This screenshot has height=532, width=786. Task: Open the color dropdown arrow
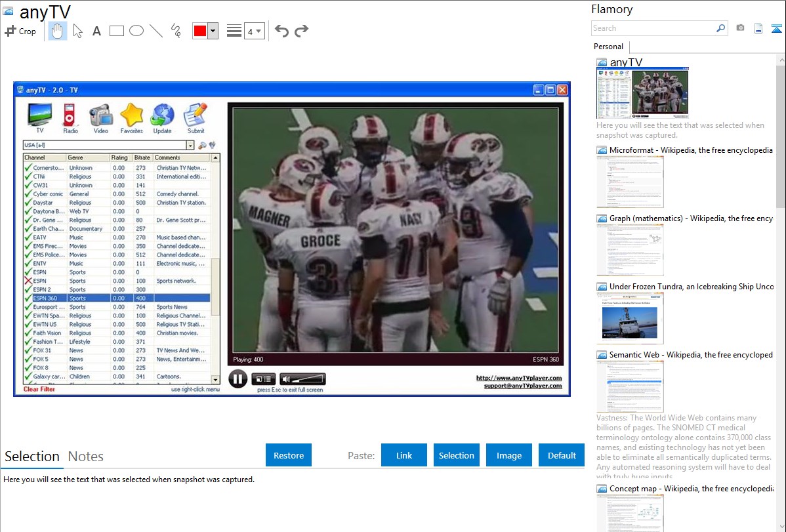click(x=213, y=31)
